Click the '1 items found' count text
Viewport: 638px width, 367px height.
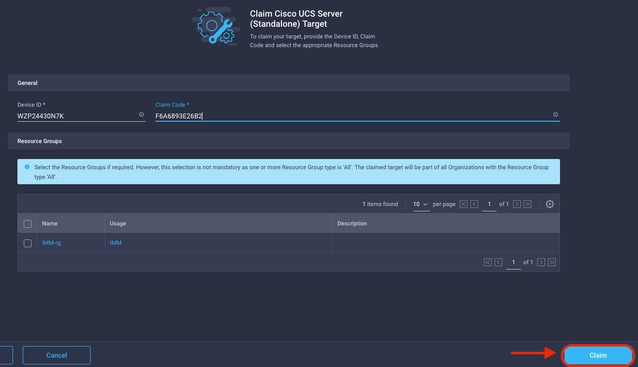tap(380, 204)
